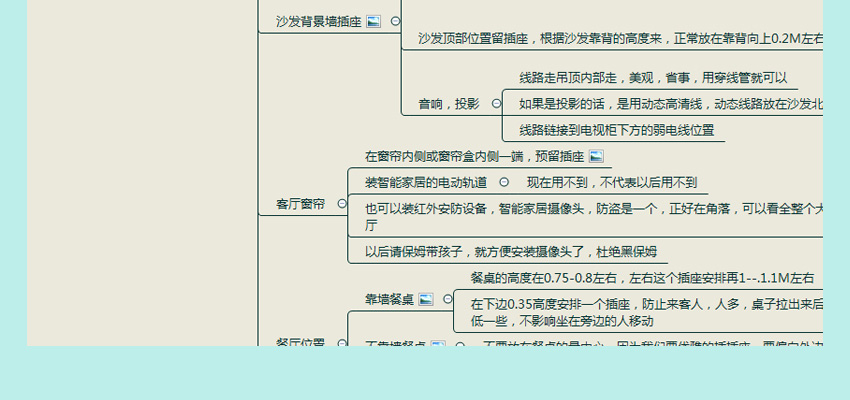The height and width of the screenshot is (400, 850).
Task: Select node starting 也可以装红外安防设备
Action: pyautogui.click(x=594, y=216)
